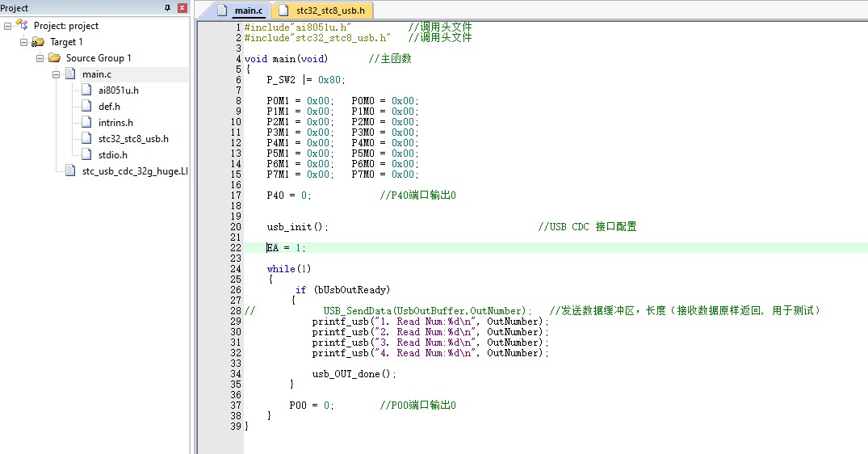Screen dimensions: 868x454
Task: Click line number 28 in the gutter
Action: tap(236, 310)
